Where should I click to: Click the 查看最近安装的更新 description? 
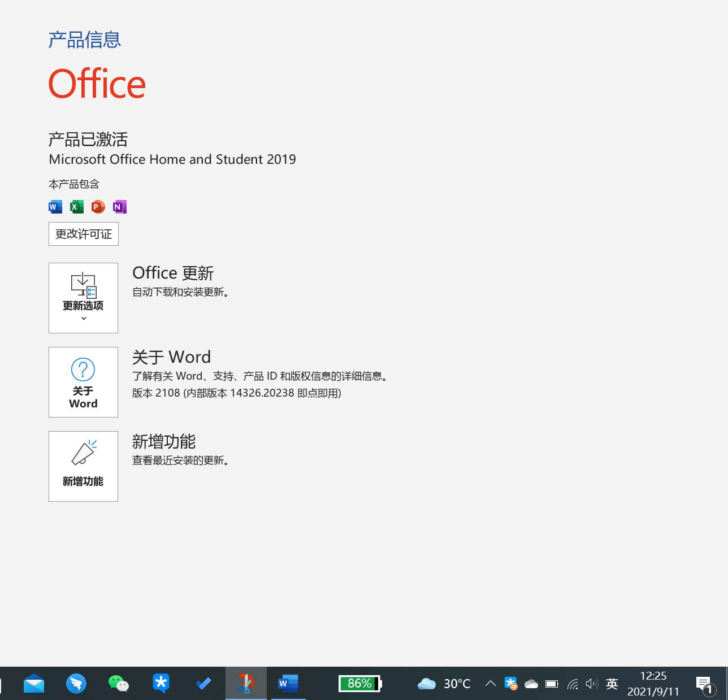(x=181, y=460)
